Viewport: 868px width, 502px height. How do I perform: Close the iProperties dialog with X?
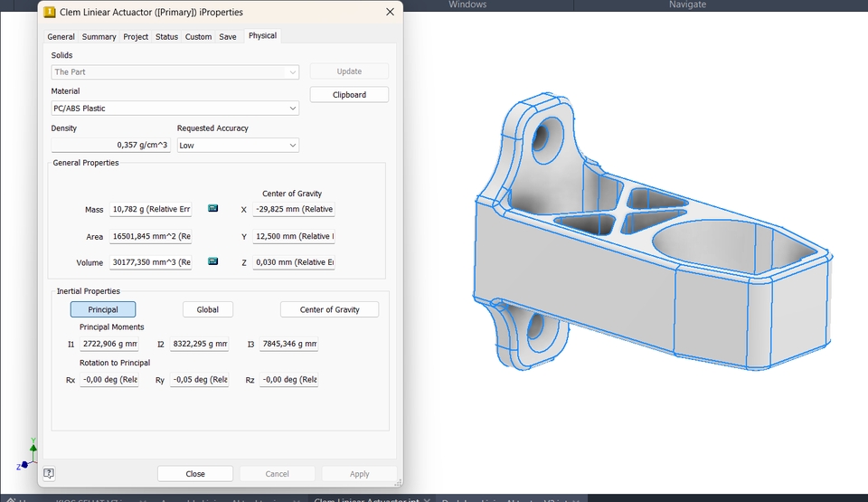click(390, 12)
